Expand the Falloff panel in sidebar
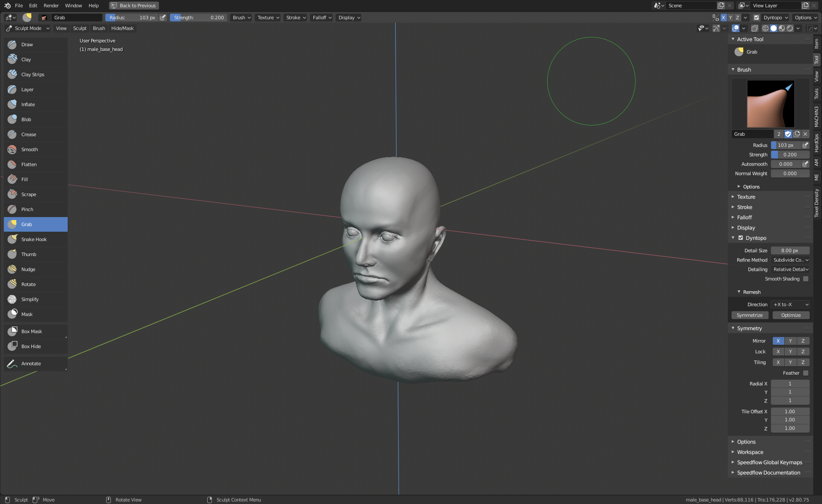This screenshot has width=822, height=504. [745, 218]
